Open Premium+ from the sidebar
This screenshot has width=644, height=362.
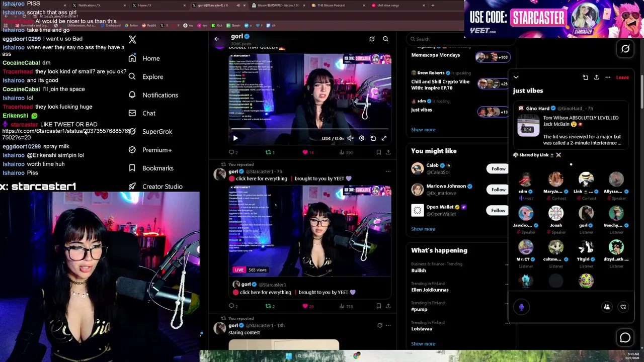(150, 150)
